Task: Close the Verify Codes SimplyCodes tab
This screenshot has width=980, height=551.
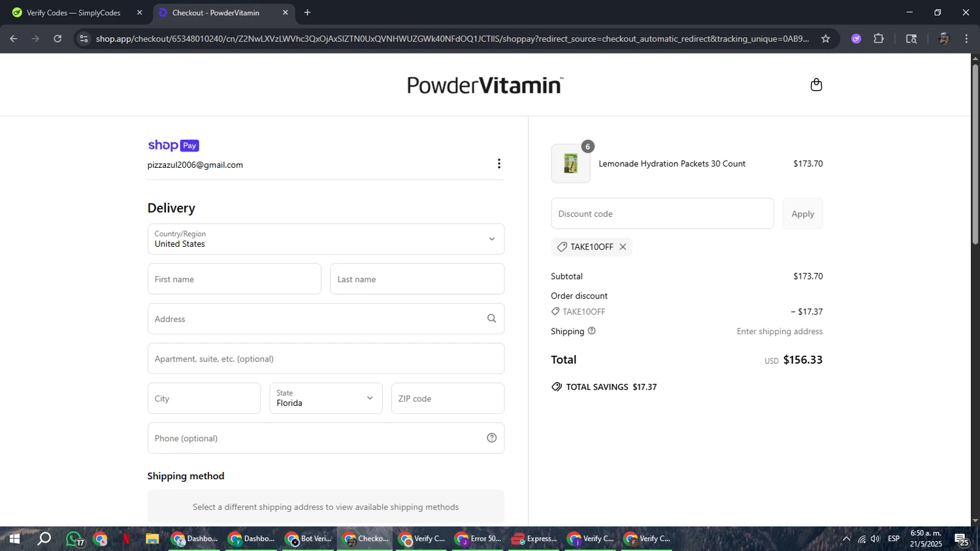Action: click(x=139, y=12)
